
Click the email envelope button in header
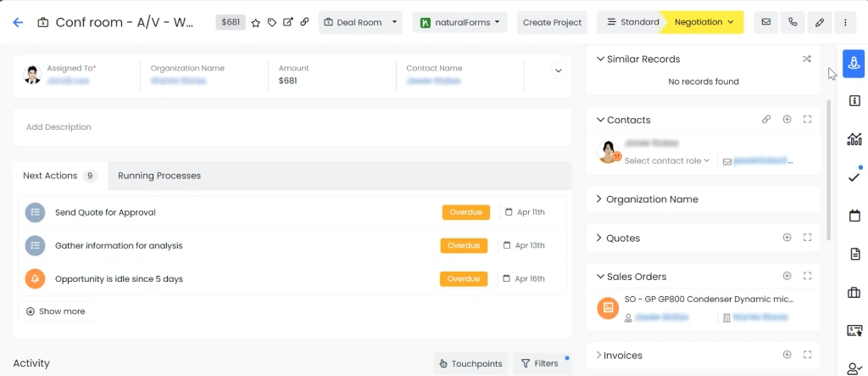(766, 23)
